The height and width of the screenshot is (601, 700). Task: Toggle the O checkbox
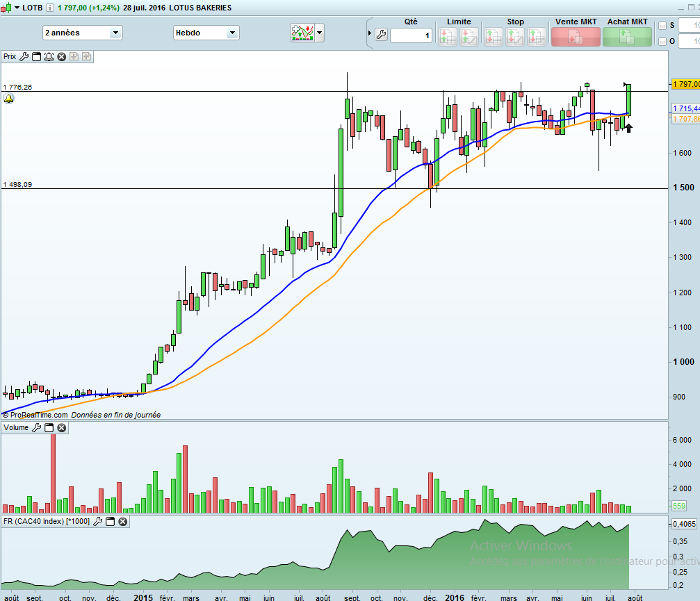662,41
